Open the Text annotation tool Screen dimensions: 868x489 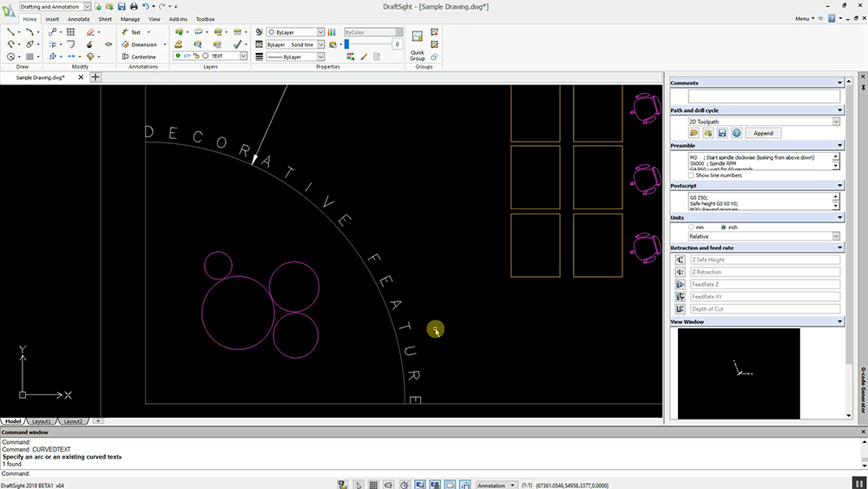pos(132,32)
